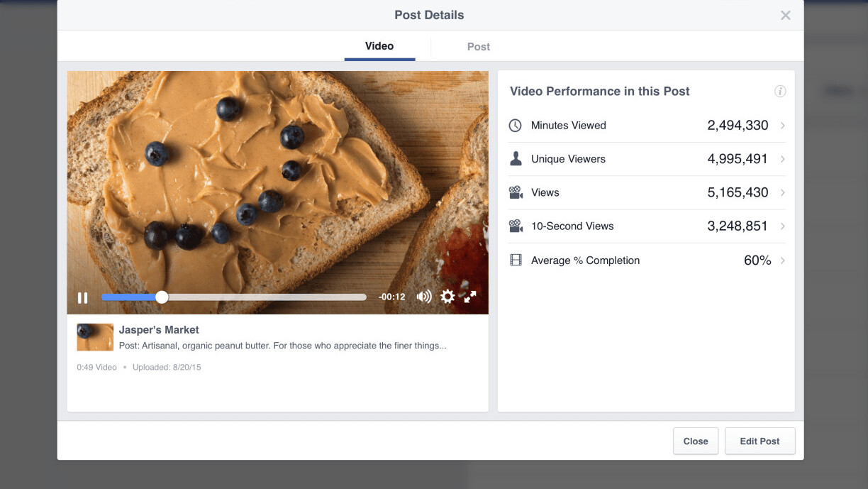Switch to the Post tab
The width and height of the screenshot is (868, 489).
[479, 47]
